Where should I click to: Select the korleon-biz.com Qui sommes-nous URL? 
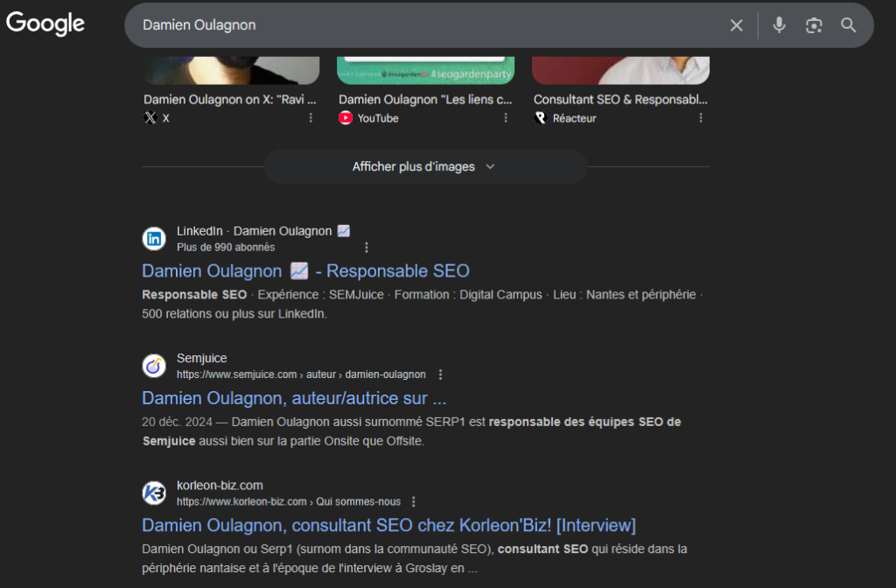coord(289,501)
